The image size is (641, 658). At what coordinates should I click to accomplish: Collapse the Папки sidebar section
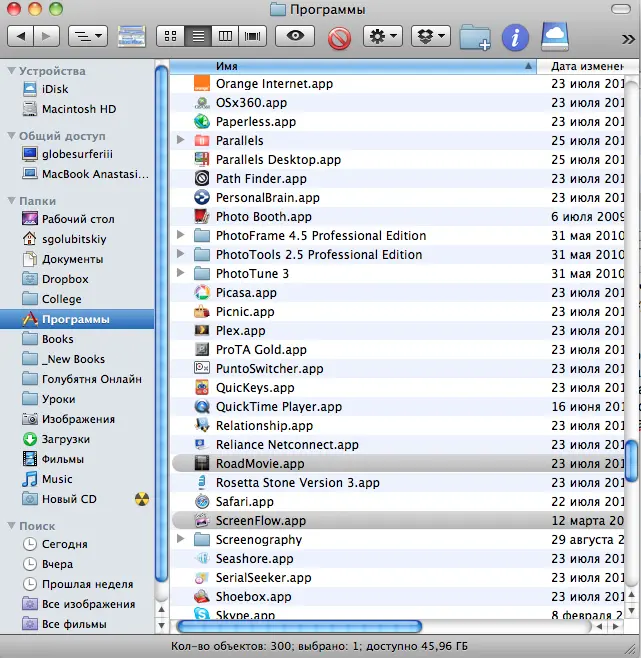point(12,201)
